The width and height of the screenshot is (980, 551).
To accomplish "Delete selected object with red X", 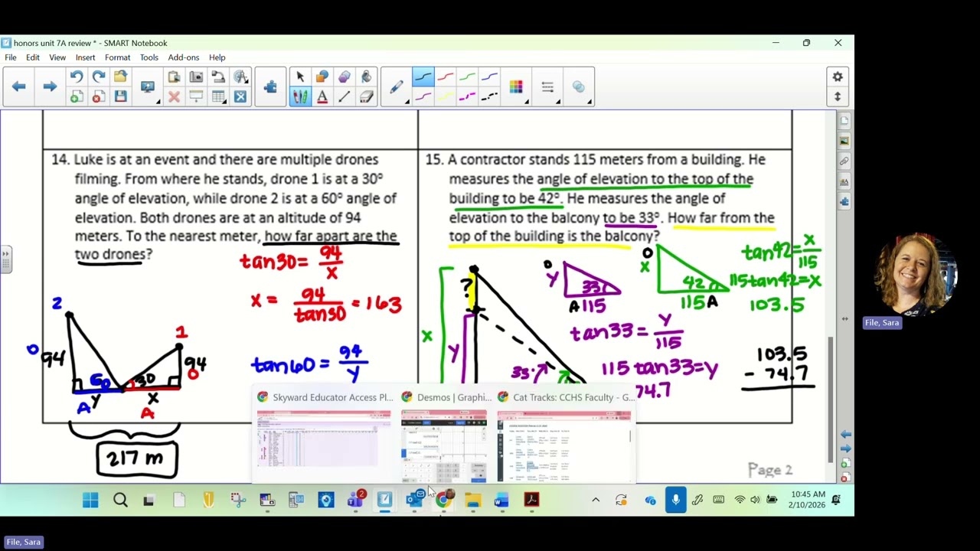I will point(174,97).
